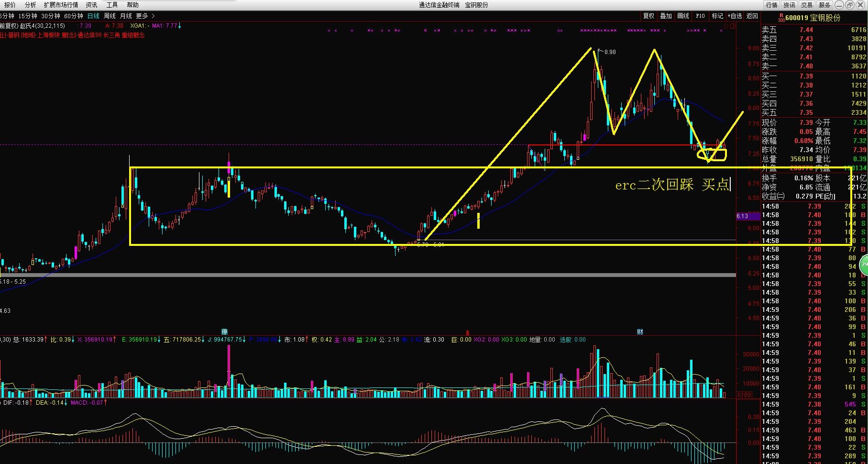Click the 净资 6.85 value
The height and width of the screenshot is (464, 868).
point(806,187)
